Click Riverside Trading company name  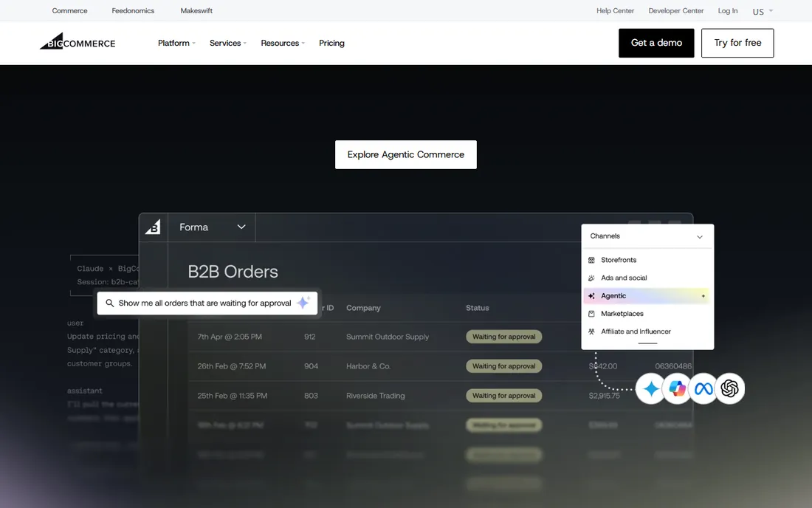click(x=376, y=396)
